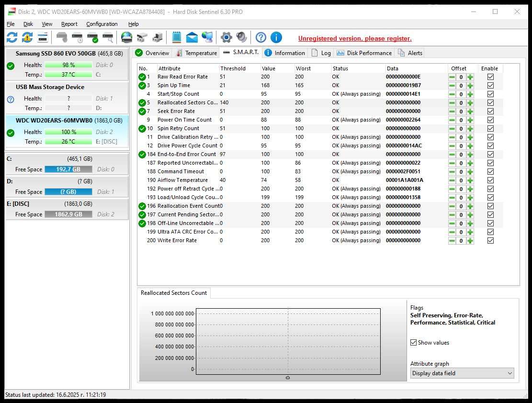Open the Attribute graph dropdown
This screenshot has width=532, height=403.
click(462, 373)
